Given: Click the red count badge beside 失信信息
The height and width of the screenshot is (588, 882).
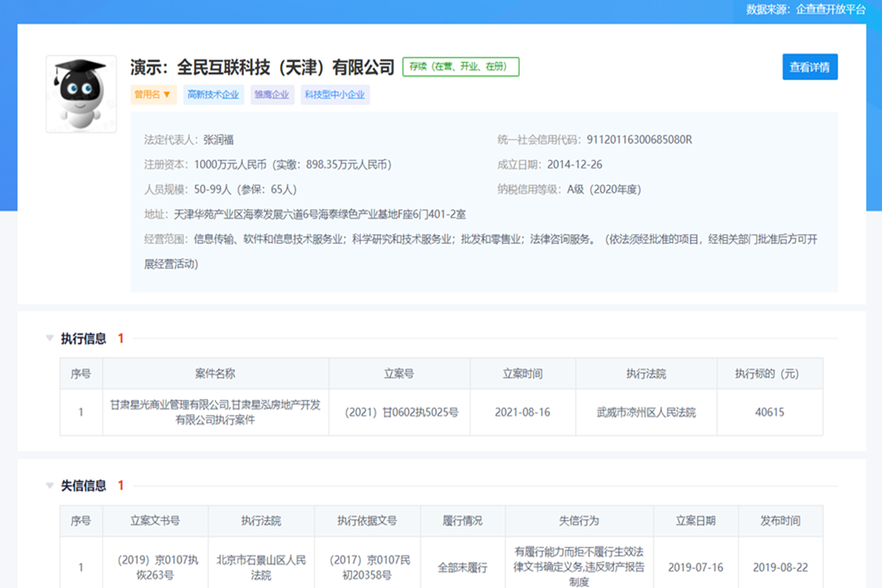Looking at the screenshot, I should [120, 486].
